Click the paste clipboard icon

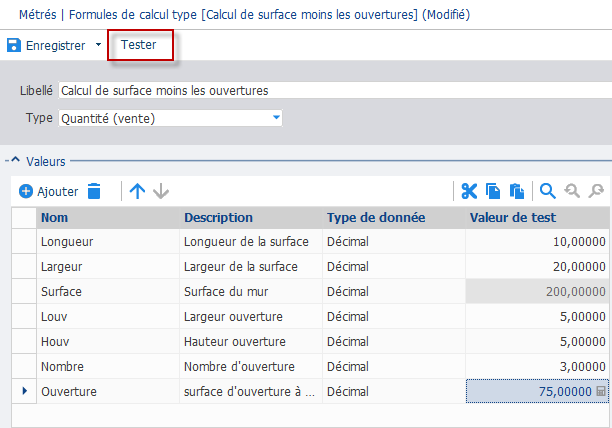click(x=517, y=191)
